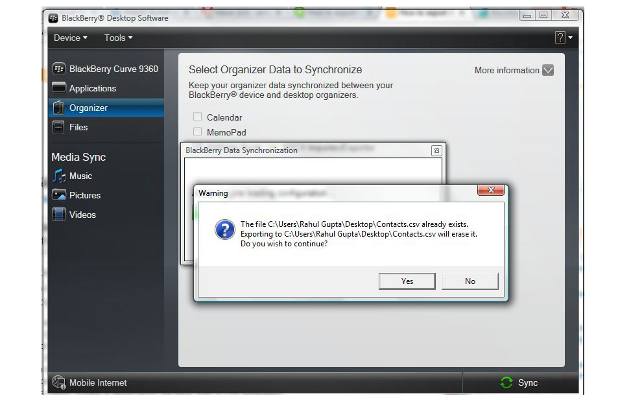Open the Device dropdown menu
Image resolution: width=620 pixels, height=400 pixels.
click(70, 38)
